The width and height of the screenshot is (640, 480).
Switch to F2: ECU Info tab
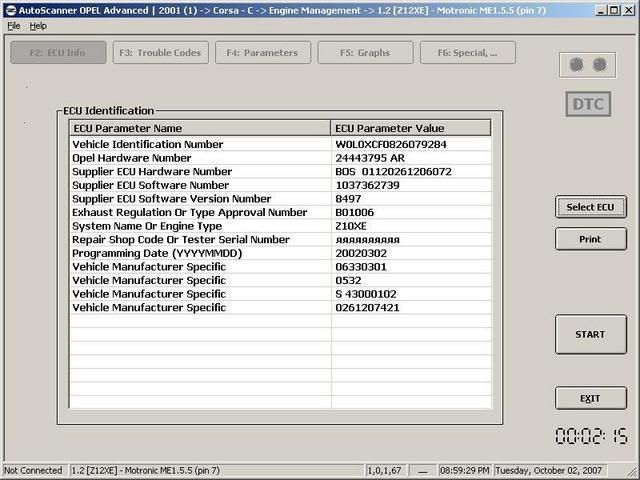click(x=58, y=53)
